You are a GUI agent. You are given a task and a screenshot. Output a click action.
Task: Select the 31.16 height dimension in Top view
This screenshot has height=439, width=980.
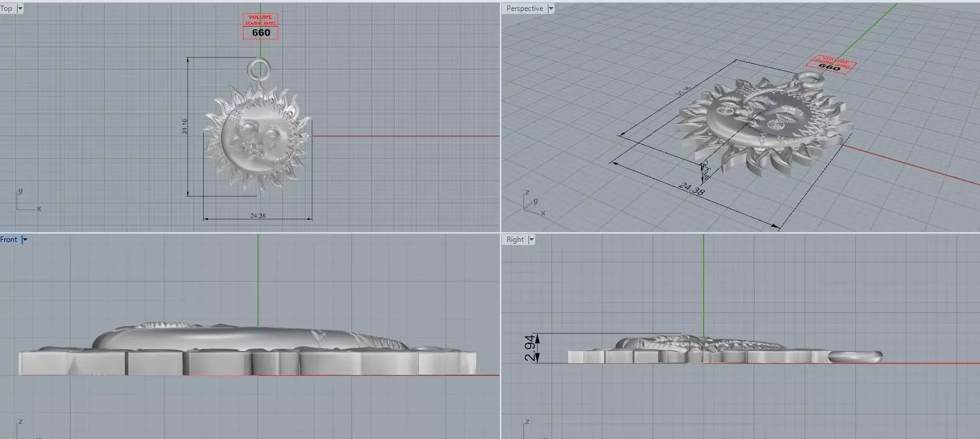point(185,126)
